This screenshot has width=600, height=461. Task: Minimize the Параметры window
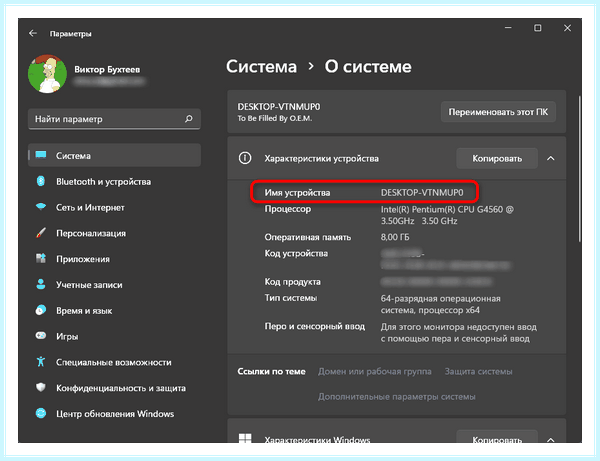pyautogui.click(x=508, y=28)
